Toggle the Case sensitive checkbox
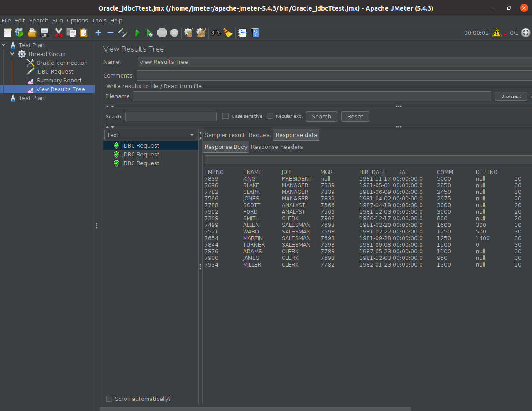 tap(225, 116)
